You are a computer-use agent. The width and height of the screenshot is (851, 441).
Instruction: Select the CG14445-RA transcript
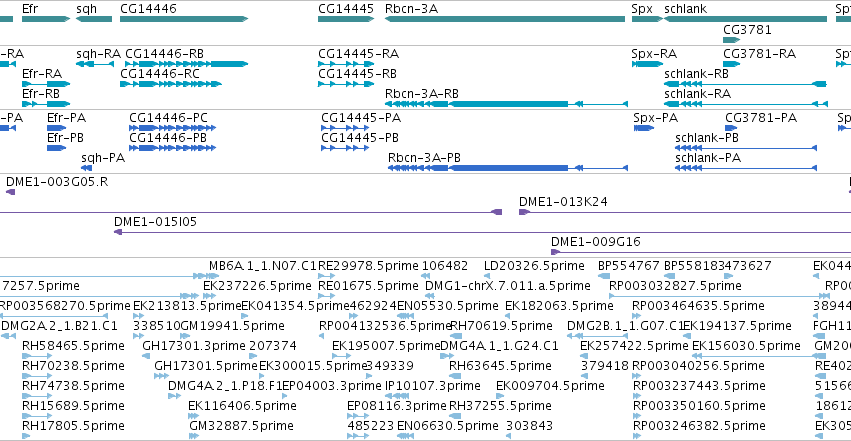tap(346, 64)
